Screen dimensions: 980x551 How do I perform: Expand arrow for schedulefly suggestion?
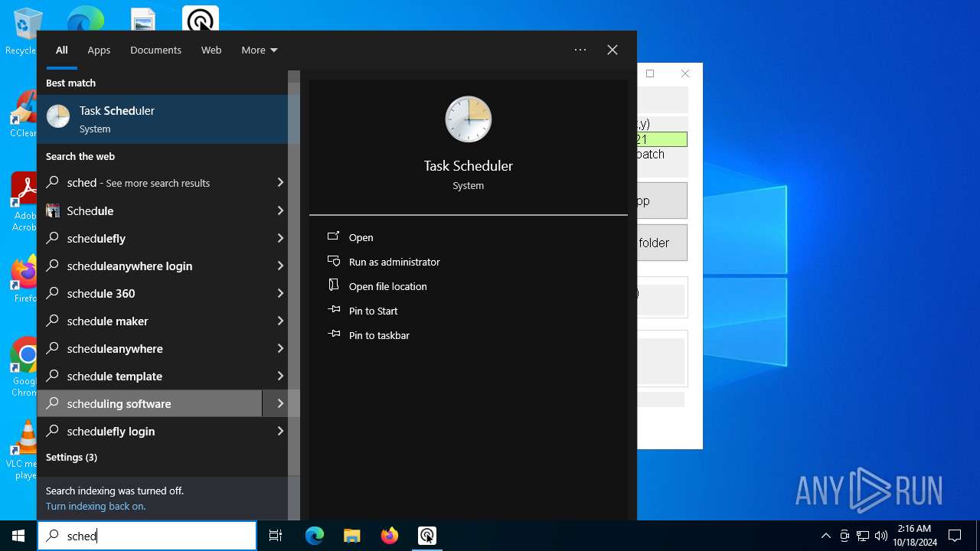(x=280, y=238)
